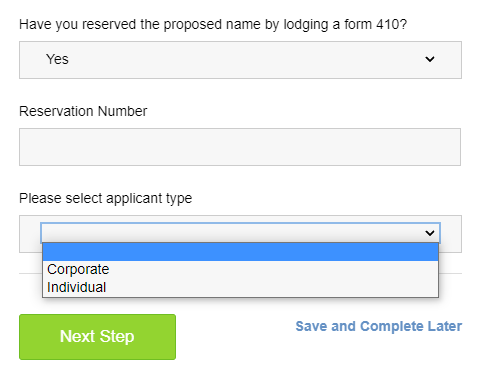Select Corporate from the applicant type list
Image resolution: width=487 pixels, height=375 pixels.
[x=240, y=269]
